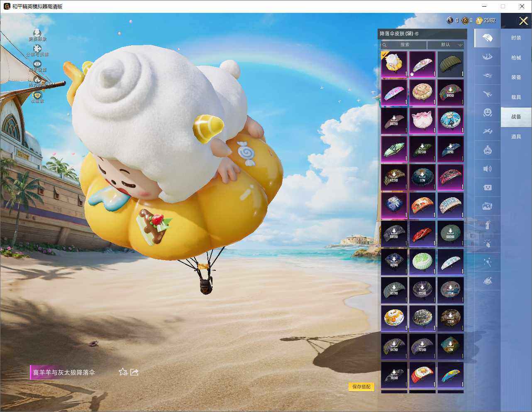Download the 735KB parachute skin
Viewport: 532px width, 412px height.
point(422,290)
